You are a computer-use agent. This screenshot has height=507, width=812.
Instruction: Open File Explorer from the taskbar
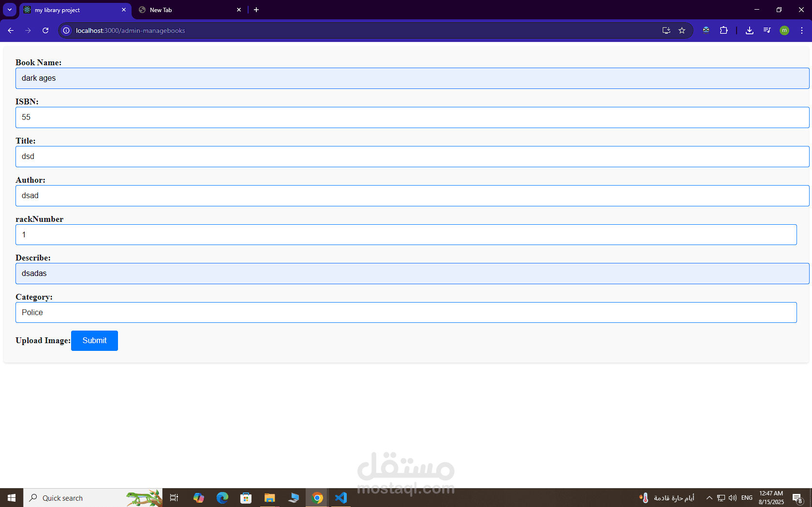pyautogui.click(x=269, y=498)
